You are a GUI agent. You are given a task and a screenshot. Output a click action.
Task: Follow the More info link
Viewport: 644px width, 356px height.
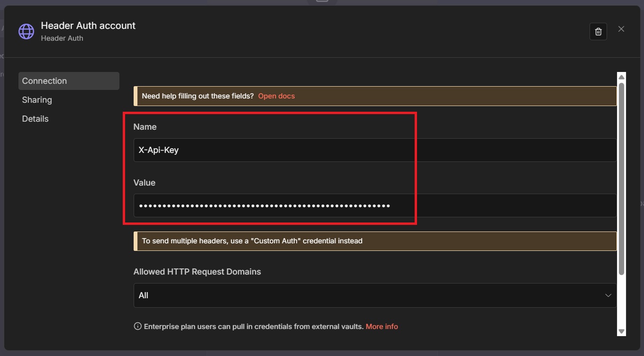(x=381, y=327)
